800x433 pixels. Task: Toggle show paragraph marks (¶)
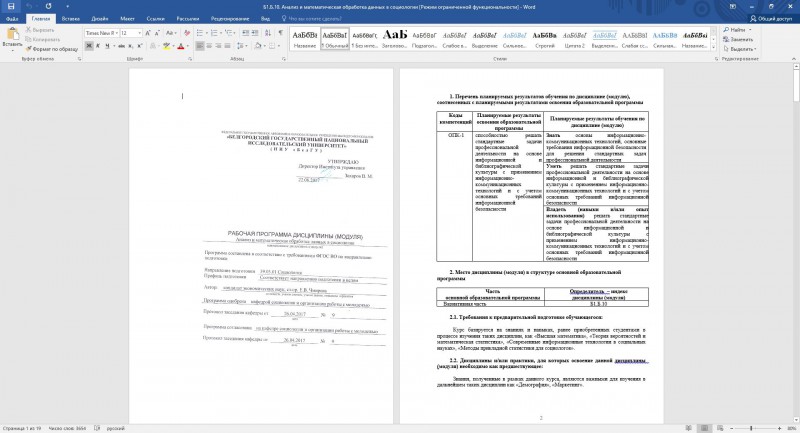(x=281, y=33)
